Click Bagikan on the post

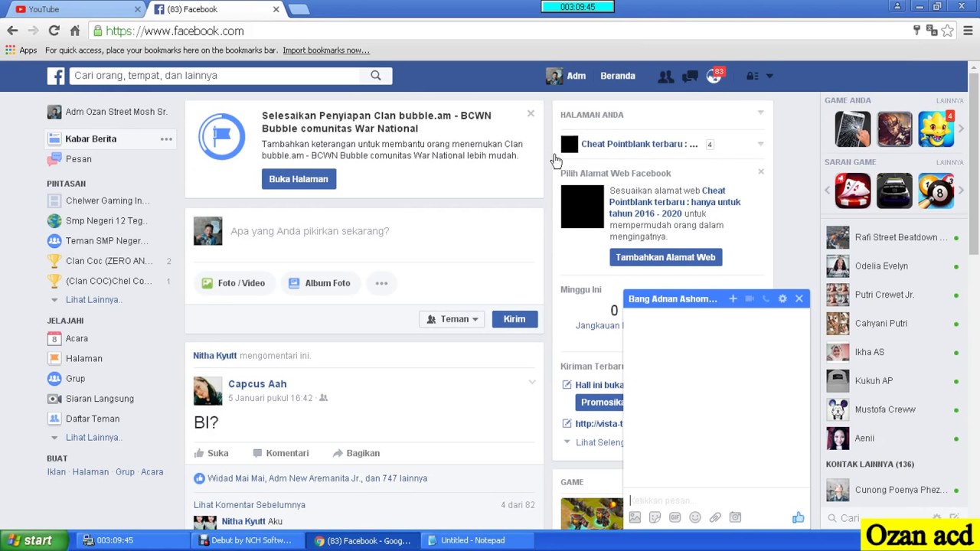(x=356, y=453)
